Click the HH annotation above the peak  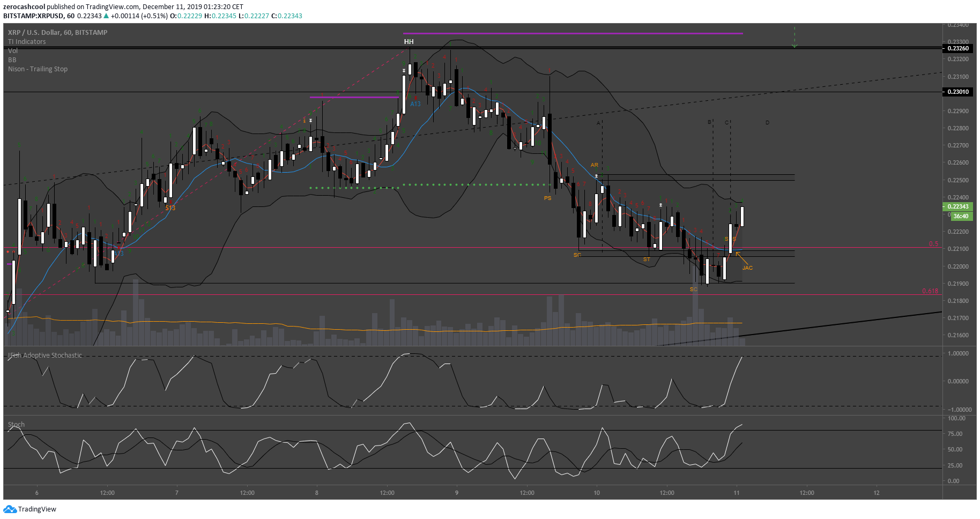point(409,42)
